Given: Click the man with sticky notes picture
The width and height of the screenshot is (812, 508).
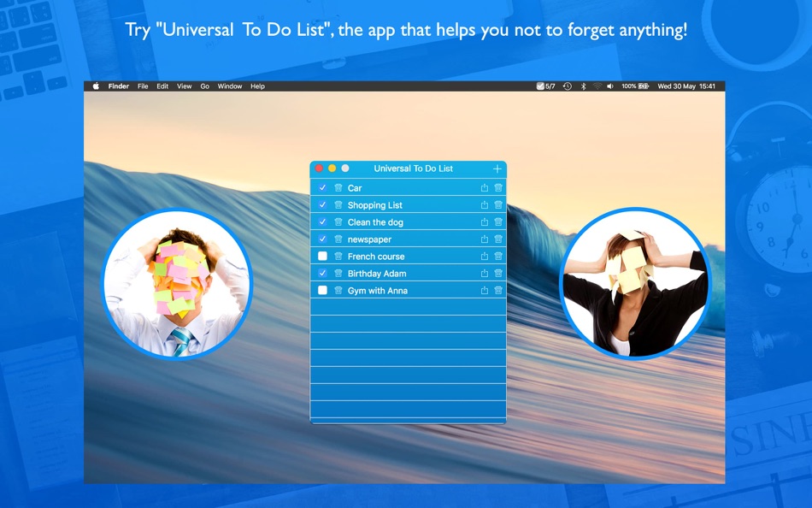Looking at the screenshot, I should pyautogui.click(x=177, y=284).
